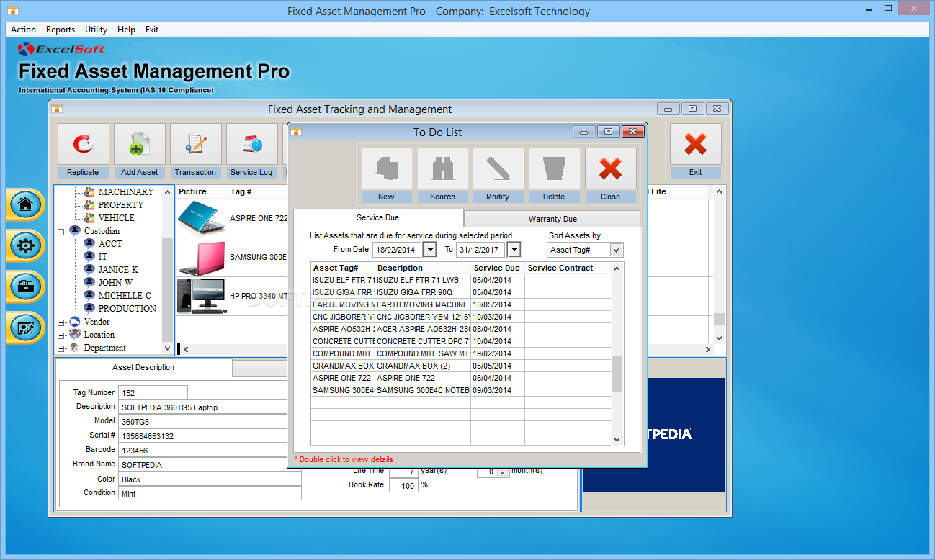This screenshot has width=935, height=560.
Task: Click the asset list horizontal scrollbar
Action: pyautogui.click(x=446, y=349)
